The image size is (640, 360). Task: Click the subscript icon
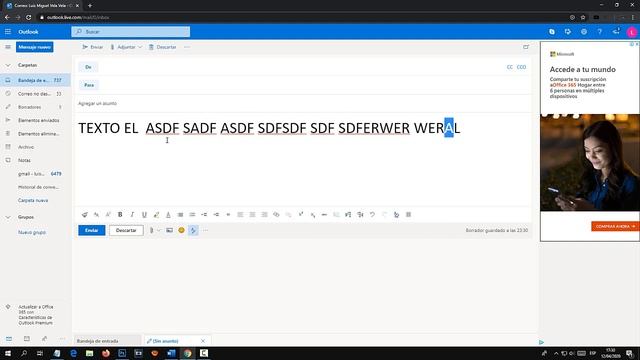tap(313, 215)
